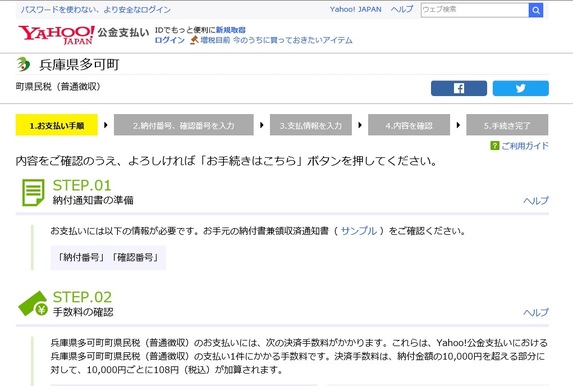This screenshot has width=573, height=386.
Task: Click the green question-mark guide icon
Action: [x=494, y=145]
